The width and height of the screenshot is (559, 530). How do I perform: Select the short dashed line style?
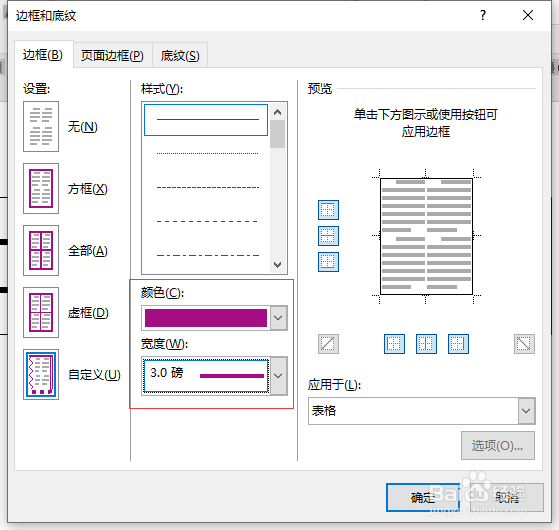(207, 187)
